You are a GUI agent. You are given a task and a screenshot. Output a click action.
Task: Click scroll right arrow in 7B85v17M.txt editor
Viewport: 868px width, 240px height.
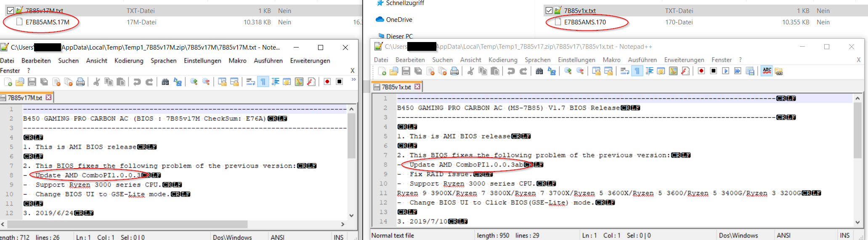coord(342,224)
